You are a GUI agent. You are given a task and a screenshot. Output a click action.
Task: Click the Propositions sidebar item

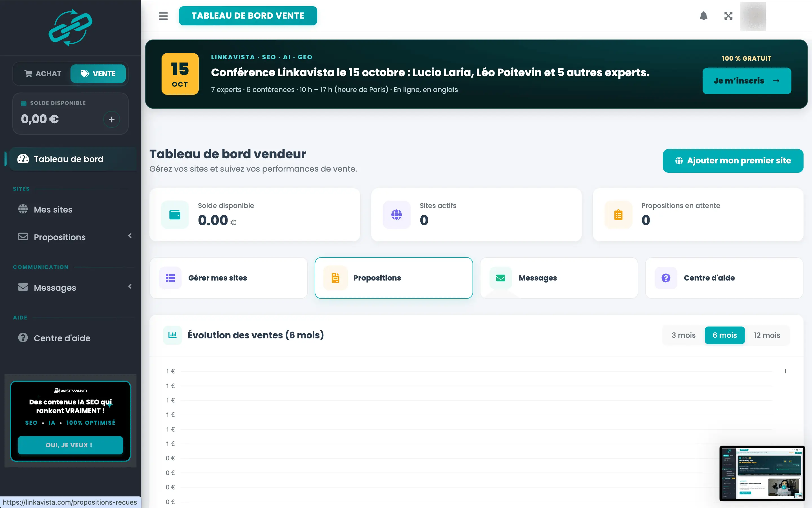pyautogui.click(x=71, y=237)
